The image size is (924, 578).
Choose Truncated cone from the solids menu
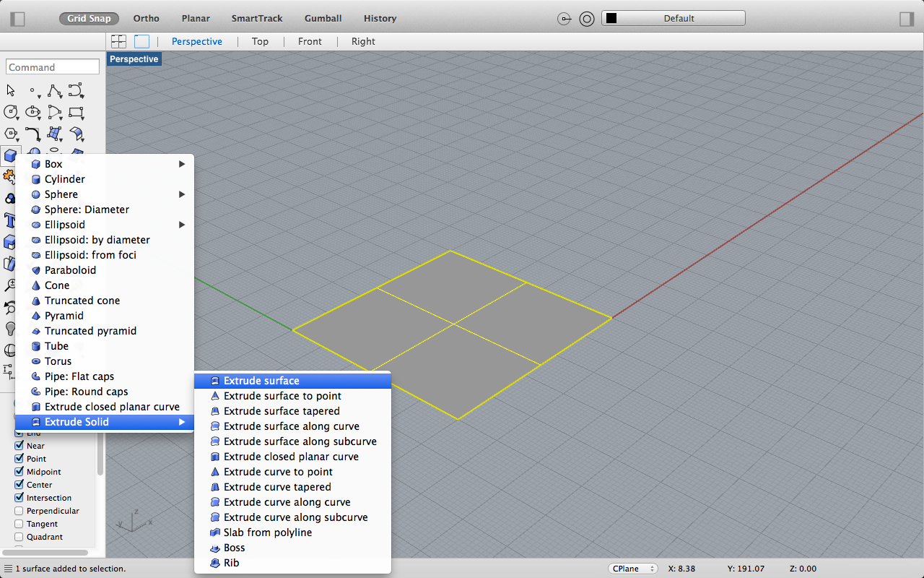(105, 301)
